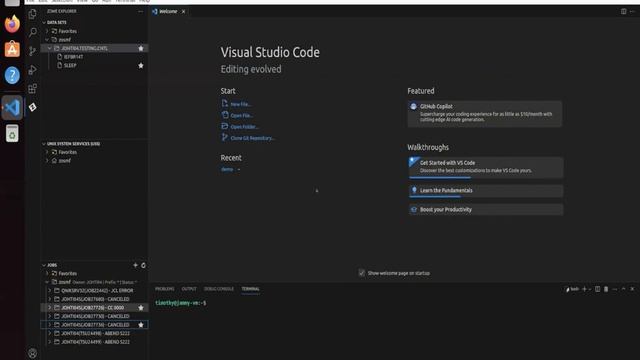The height and width of the screenshot is (360, 640).
Task: Open the Accounts menu icon
Action: [x=32, y=353]
